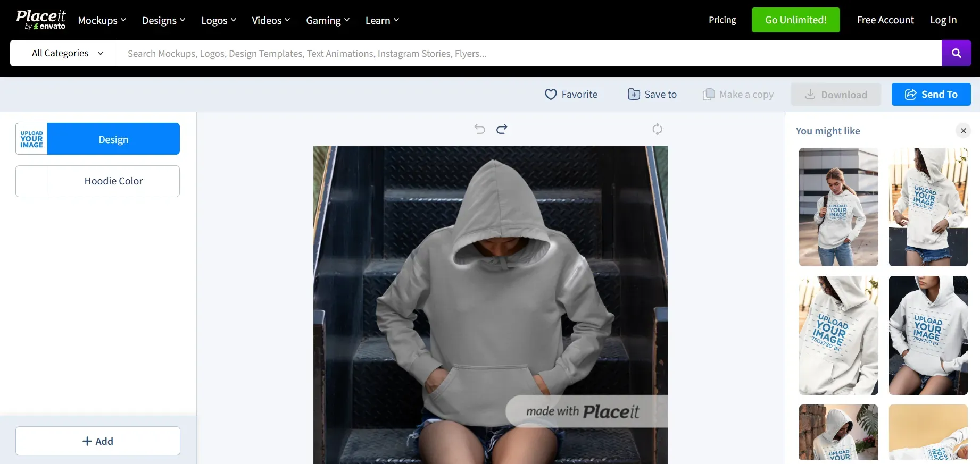Click the Download arrow icon
Image resolution: width=980 pixels, height=464 pixels.
click(x=810, y=95)
